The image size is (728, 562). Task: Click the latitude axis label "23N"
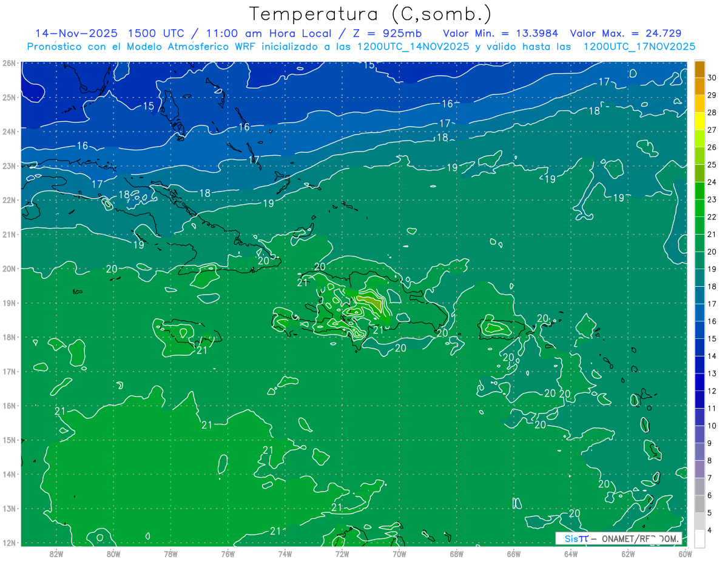[x=9, y=166]
